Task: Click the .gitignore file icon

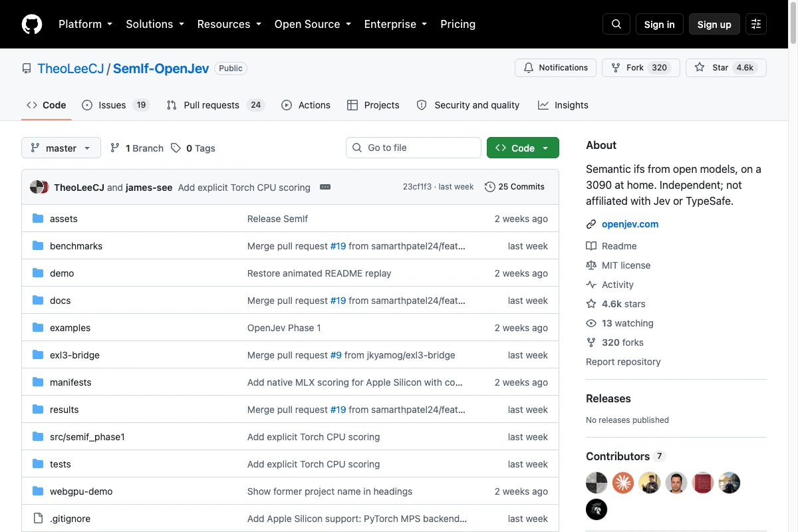Action: tap(38, 519)
